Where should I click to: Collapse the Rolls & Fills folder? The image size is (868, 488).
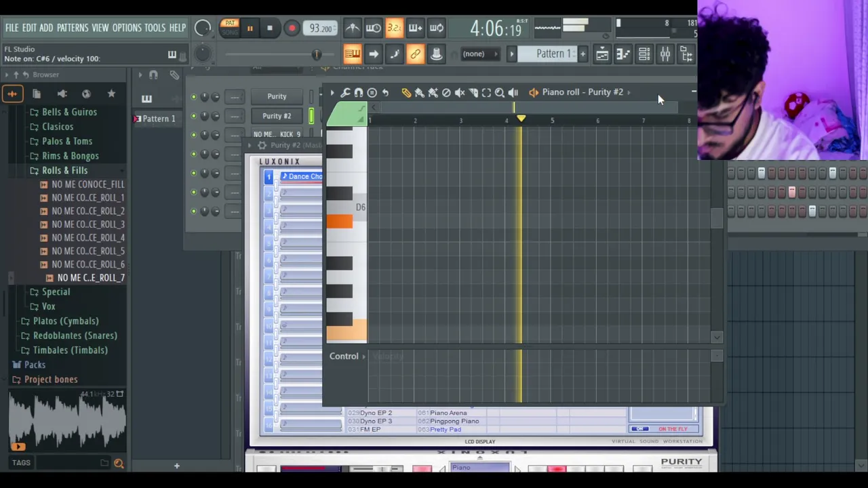65,170
